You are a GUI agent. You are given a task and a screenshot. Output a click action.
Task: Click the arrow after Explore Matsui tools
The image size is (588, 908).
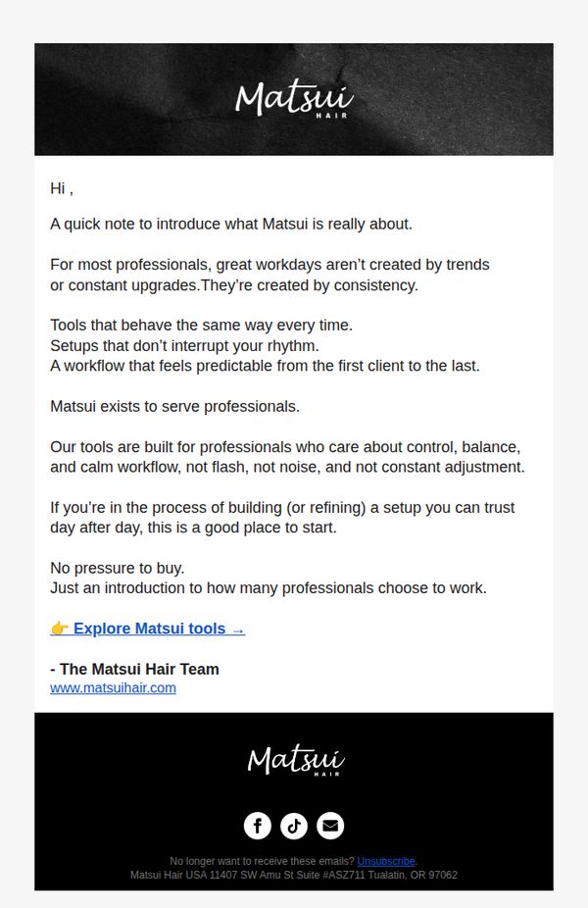(238, 630)
